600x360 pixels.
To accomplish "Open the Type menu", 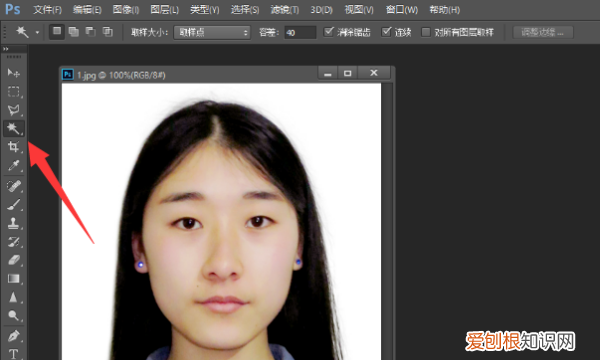I will point(205,10).
